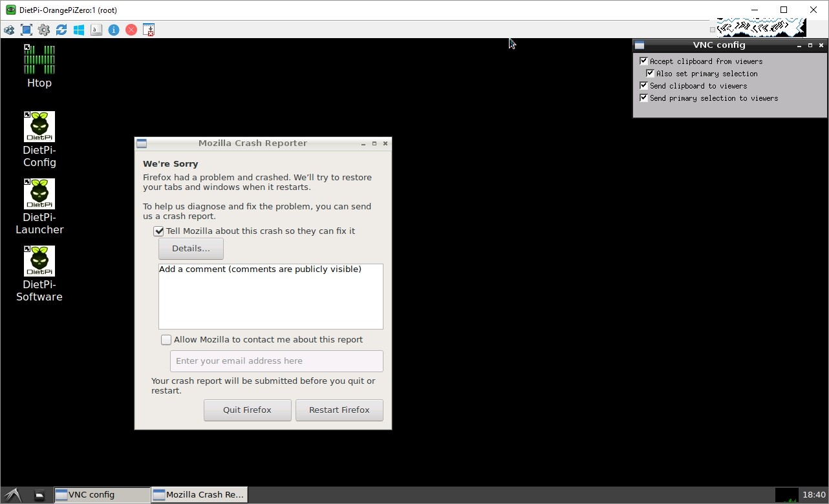This screenshot has width=829, height=504.
Task: Send Windows key via toolbar icon
Action: pos(79,30)
